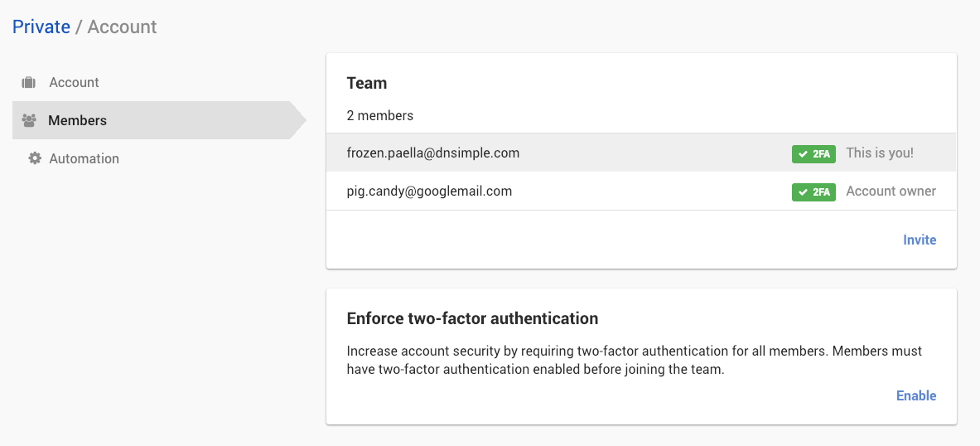Open the Private breadcrumb link

click(x=41, y=27)
